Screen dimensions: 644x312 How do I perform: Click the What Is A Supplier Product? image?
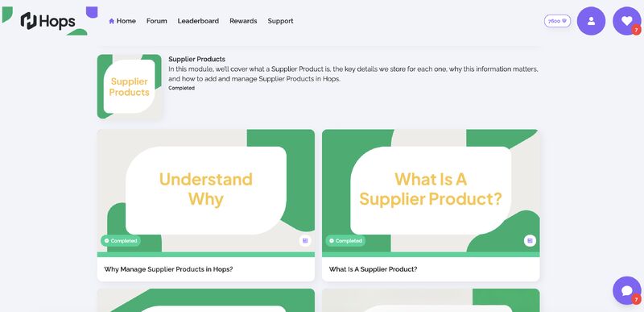431,191
